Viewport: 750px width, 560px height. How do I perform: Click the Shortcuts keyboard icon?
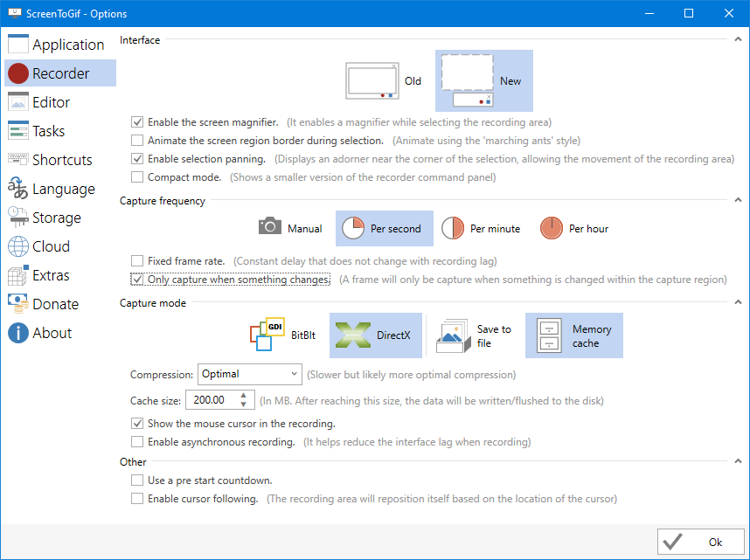18,159
